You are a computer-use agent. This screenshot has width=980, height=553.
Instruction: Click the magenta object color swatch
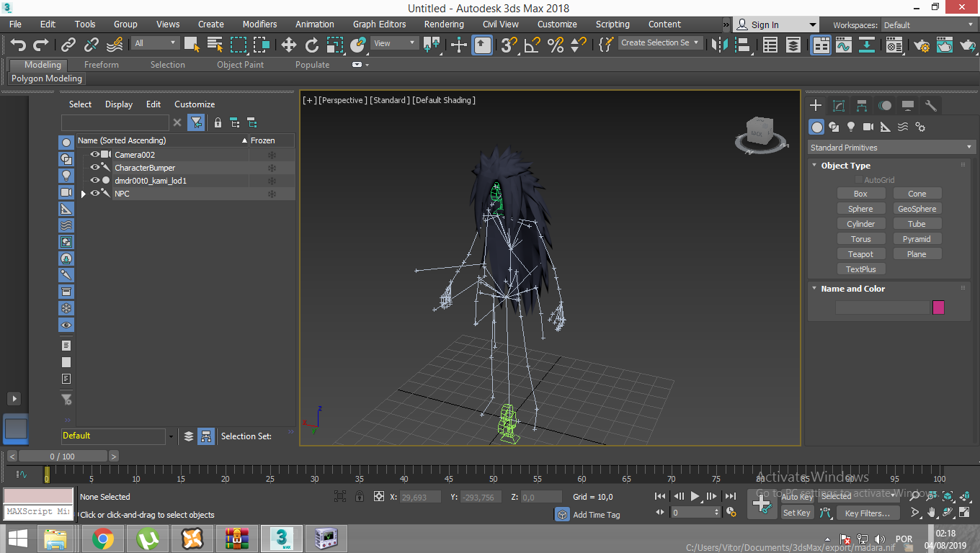938,307
